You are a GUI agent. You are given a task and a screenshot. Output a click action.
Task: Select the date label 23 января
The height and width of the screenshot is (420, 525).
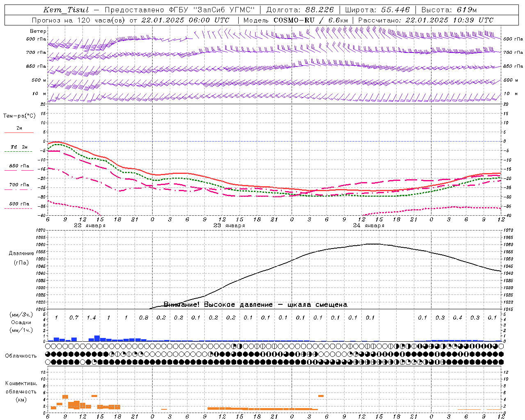coord(229,226)
